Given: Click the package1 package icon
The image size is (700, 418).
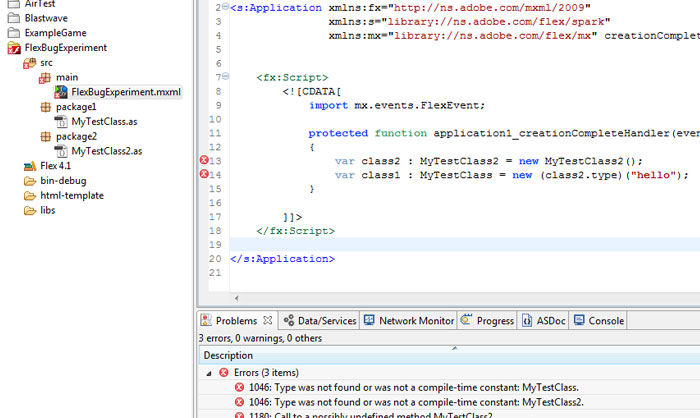Looking at the screenshot, I should [45, 107].
